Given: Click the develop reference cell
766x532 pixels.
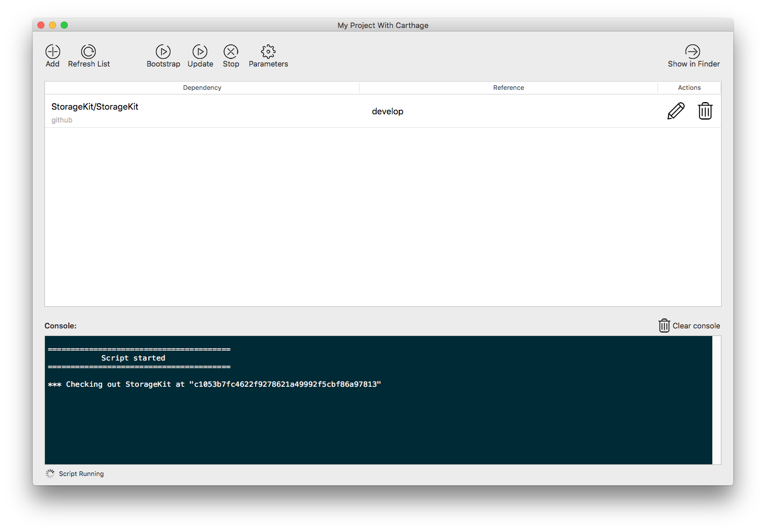Looking at the screenshot, I should click(x=388, y=111).
